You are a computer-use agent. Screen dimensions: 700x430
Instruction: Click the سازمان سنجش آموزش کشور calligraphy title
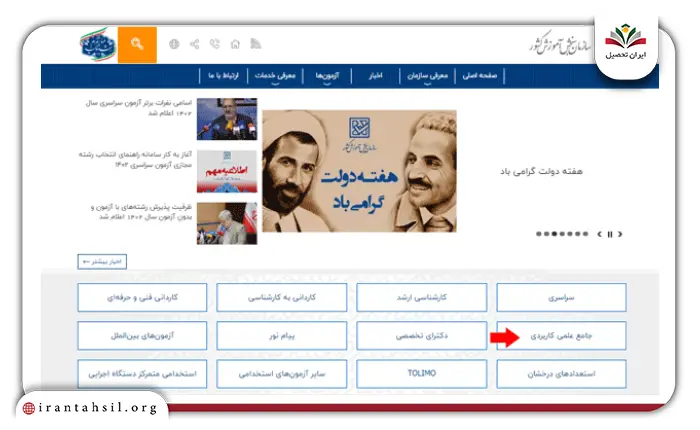[561, 44]
